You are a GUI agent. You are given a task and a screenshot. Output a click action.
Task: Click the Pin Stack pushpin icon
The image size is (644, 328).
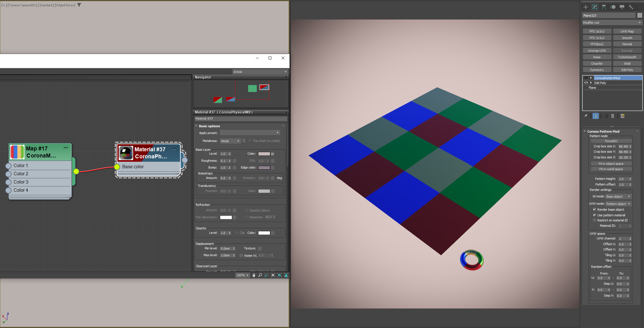585,116
